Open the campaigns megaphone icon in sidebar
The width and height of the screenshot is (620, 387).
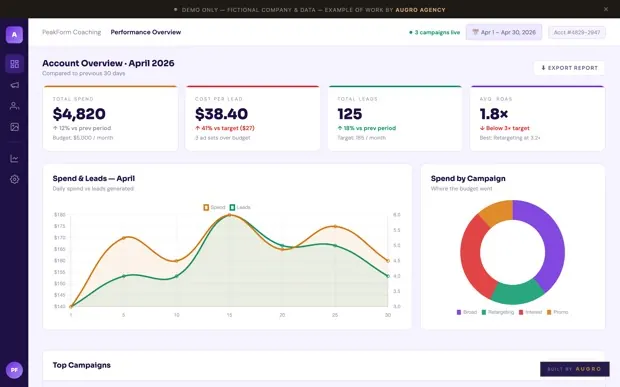[15, 85]
